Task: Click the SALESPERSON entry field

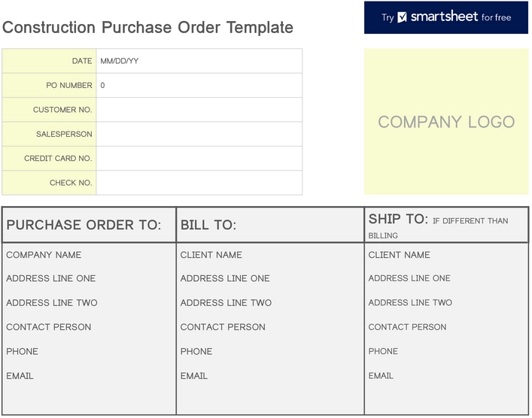Action: (x=199, y=134)
